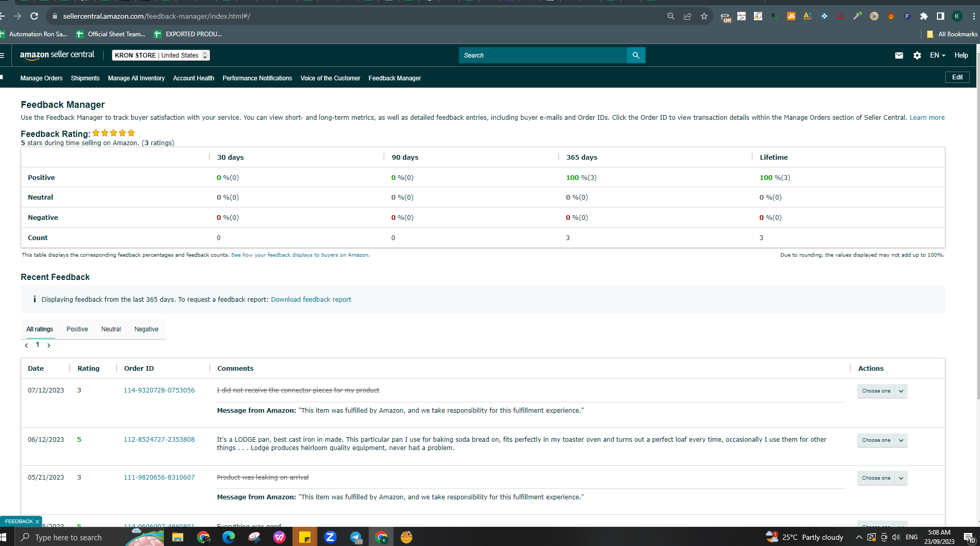Open EXPORTED PRODU... bookmark

188,34
